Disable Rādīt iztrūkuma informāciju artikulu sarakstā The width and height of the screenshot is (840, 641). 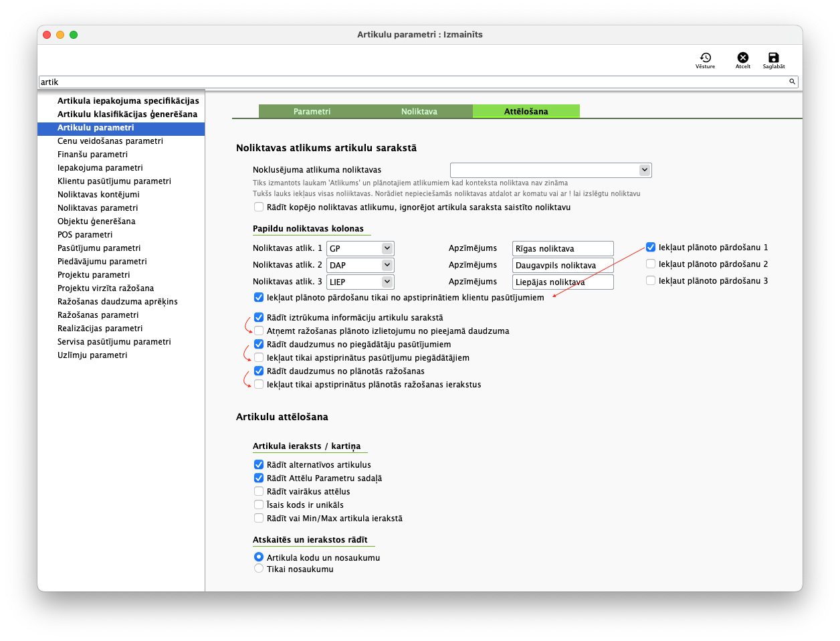coord(259,318)
